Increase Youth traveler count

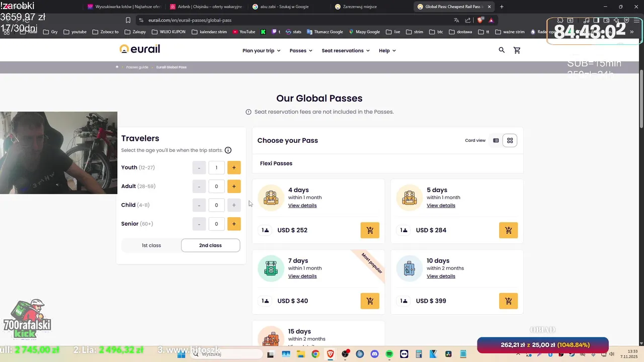234,167
